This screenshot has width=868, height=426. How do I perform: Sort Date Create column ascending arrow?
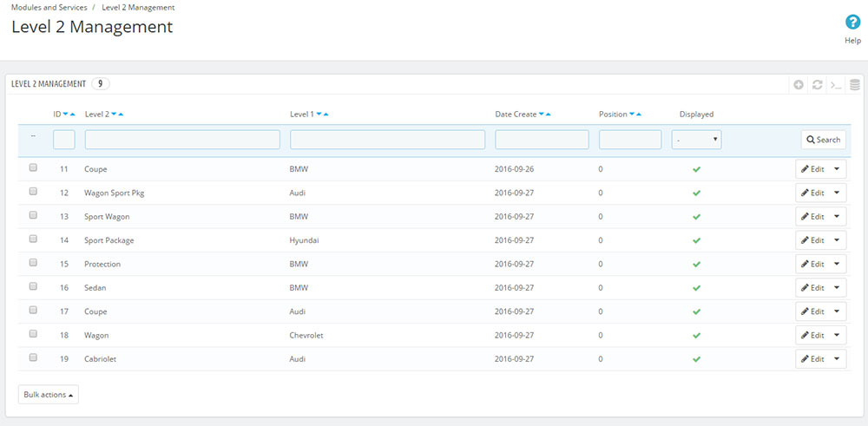coord(549,114)
